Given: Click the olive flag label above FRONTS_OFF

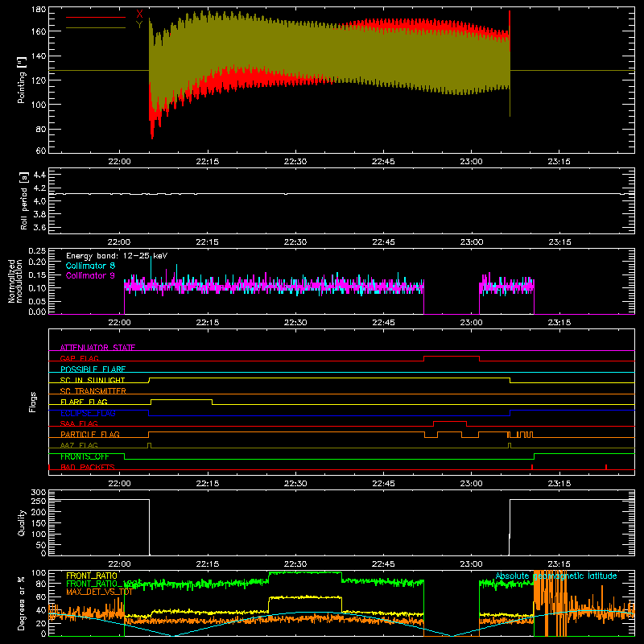Looking at the screenshot, I should (79, 445).
